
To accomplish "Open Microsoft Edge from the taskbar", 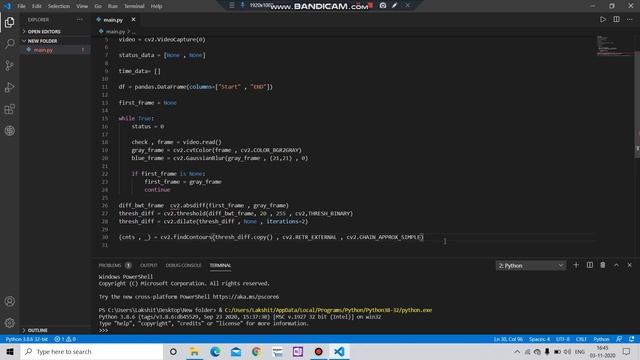I will point(215,351).
